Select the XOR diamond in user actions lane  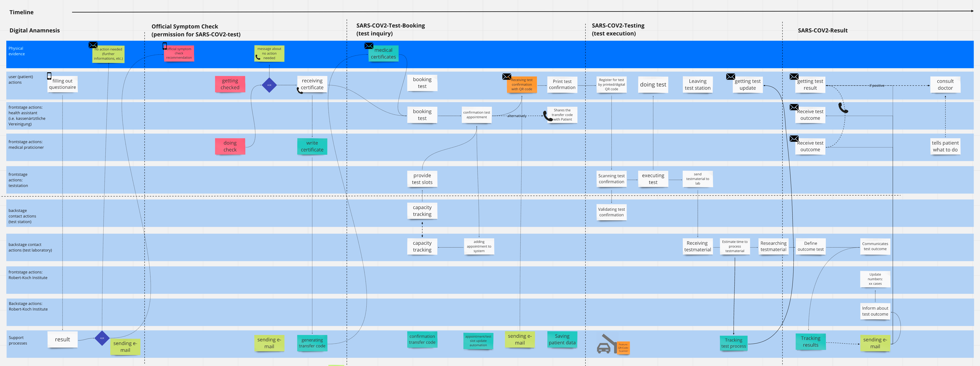[x=269, y=85]
